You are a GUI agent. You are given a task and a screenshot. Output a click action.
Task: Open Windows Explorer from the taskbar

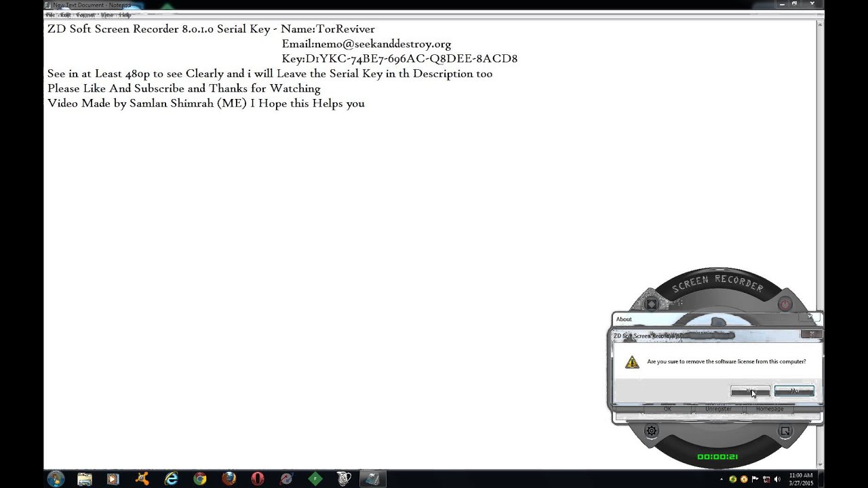[x=85, y=479]
